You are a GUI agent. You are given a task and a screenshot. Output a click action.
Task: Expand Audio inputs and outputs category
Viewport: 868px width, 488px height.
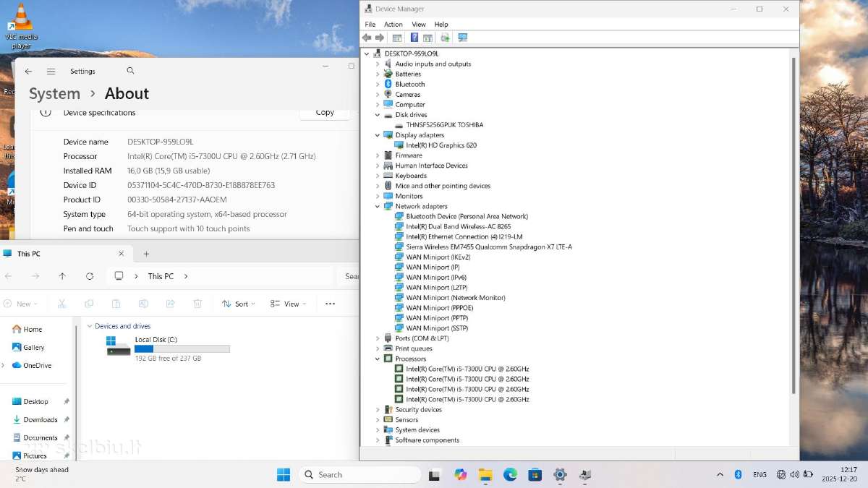(378, 64)
